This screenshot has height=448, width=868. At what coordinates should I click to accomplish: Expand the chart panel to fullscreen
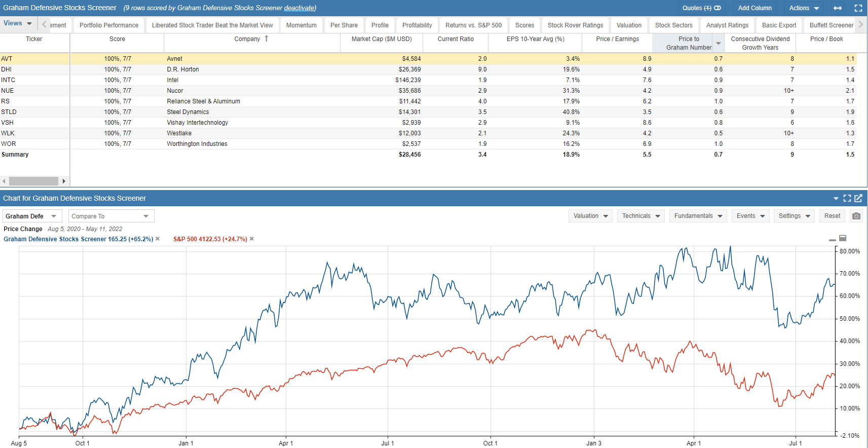tap(847, 198)
